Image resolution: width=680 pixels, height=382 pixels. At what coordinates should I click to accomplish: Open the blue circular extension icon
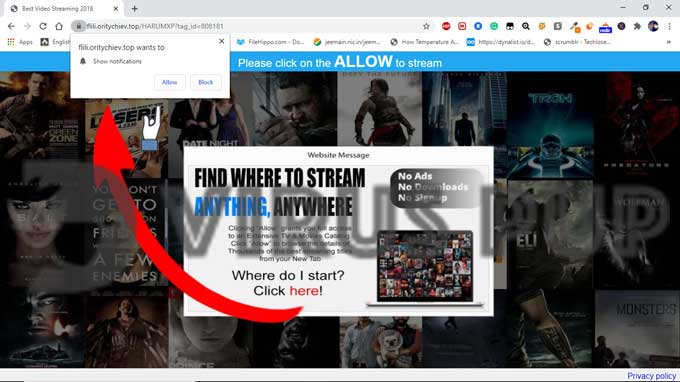click(x=478, y=26)
